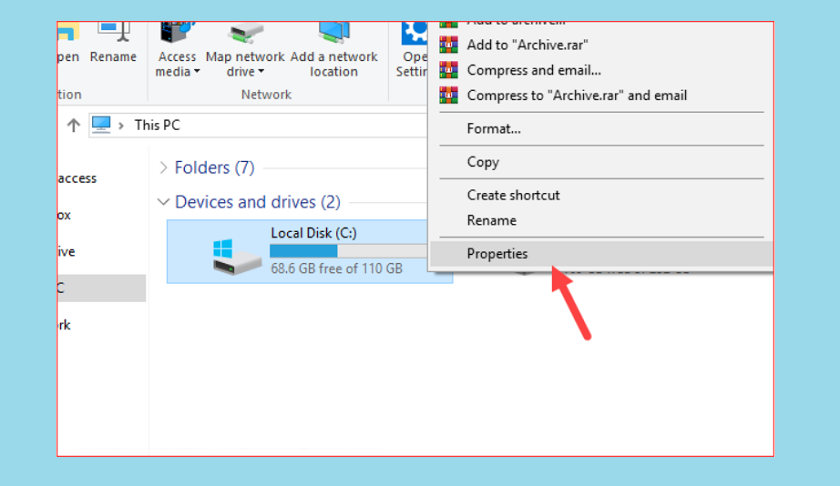Click Add a network location icon

click(334, 34)
